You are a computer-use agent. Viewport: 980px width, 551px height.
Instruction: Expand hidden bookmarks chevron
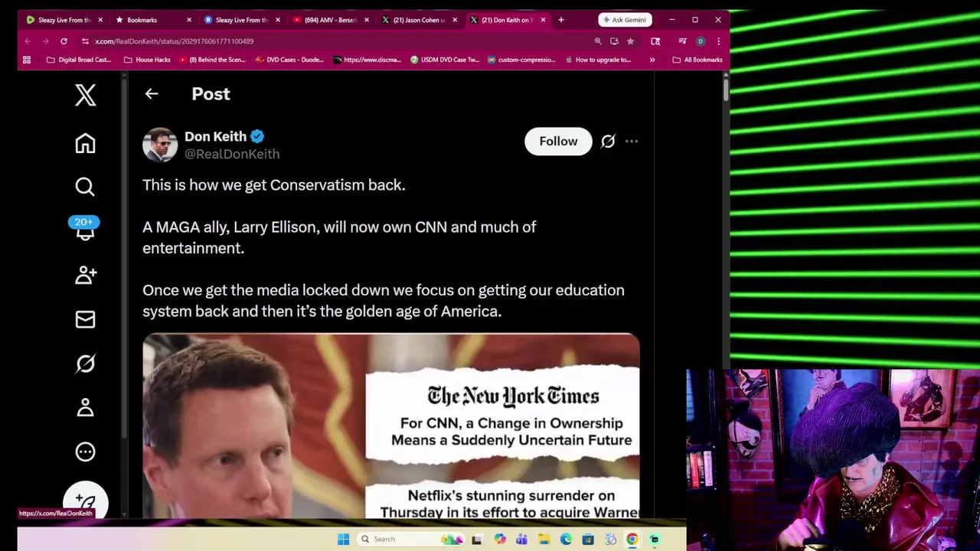652,60
